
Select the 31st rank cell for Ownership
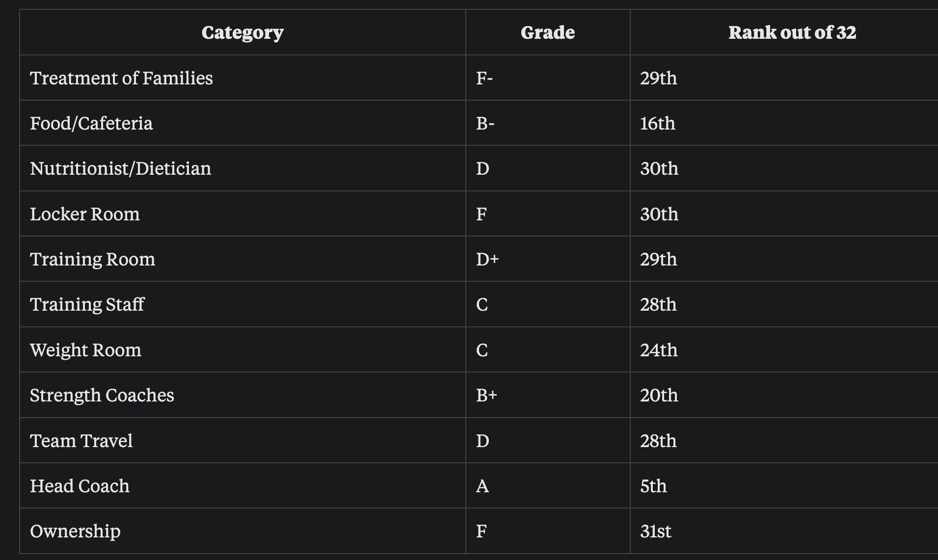(655, 531)
